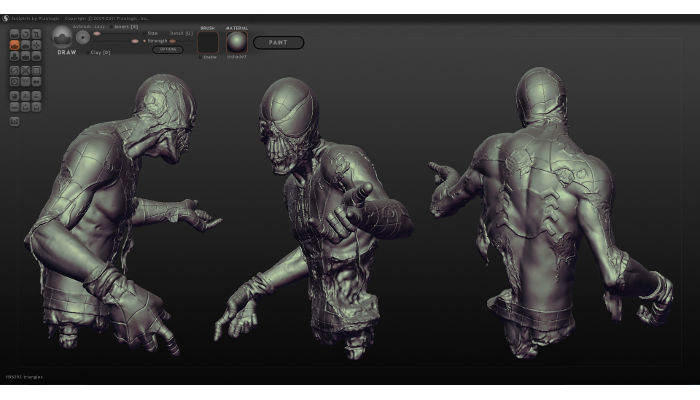Toggle the Size pressure checkbox
Screen dimensions: 700x400
(145, 33)
